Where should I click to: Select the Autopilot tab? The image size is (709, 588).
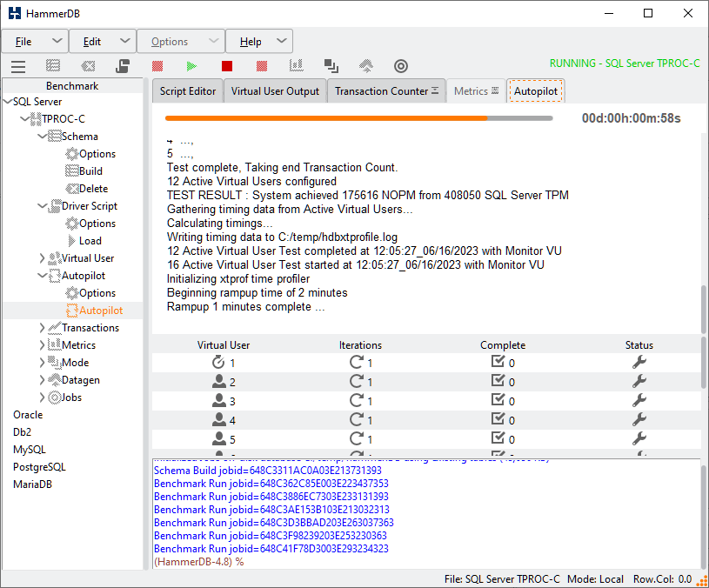point(535,91)
